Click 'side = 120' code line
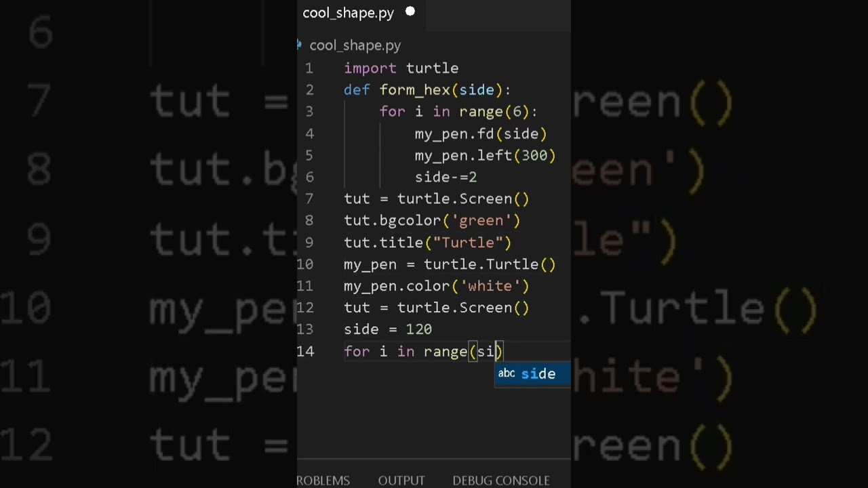The width and height of the screenshot is (868, 488). [388, 329]
